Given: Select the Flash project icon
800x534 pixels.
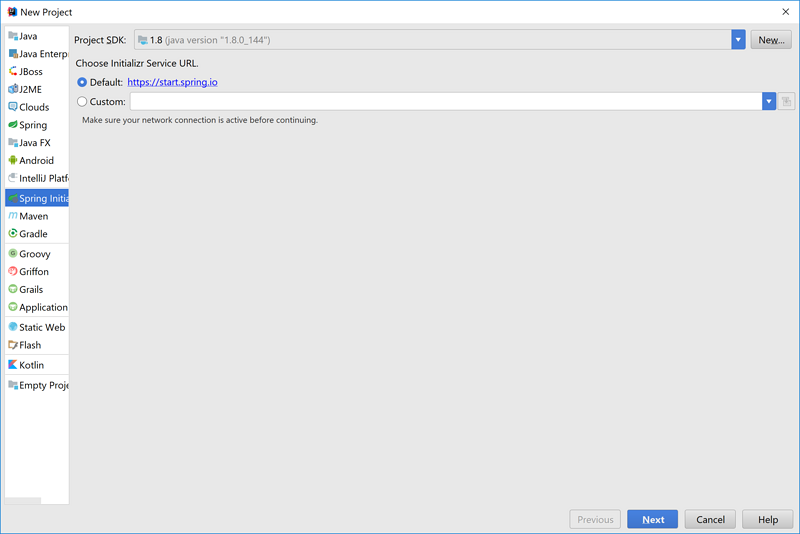Looking at the screenshot, I should (x=13, y=345).
